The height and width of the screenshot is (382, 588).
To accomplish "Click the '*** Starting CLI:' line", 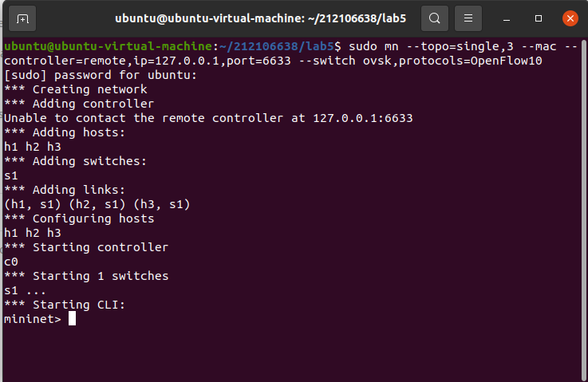I will coord(65,305).
